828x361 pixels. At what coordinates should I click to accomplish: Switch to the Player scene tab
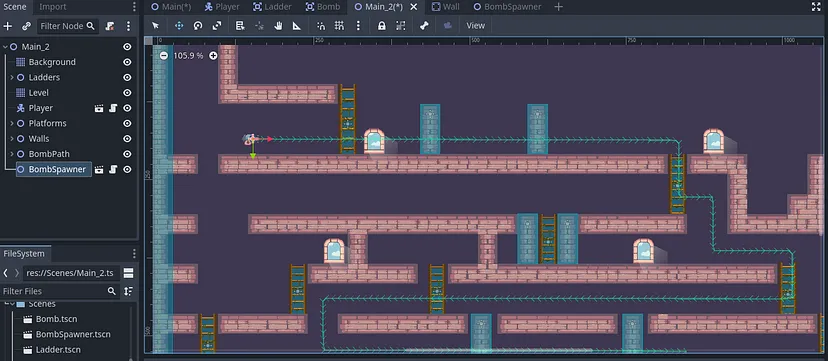tap(222, 7)
